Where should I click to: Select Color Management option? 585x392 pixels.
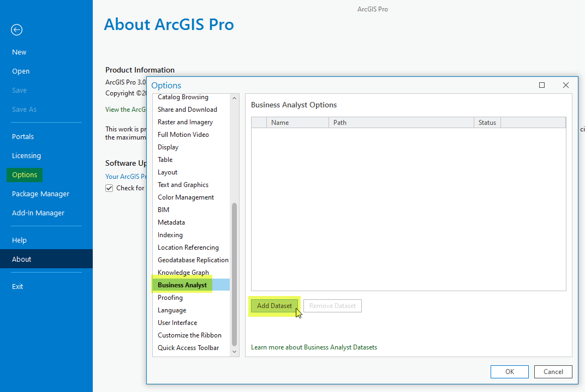(186, 197)
